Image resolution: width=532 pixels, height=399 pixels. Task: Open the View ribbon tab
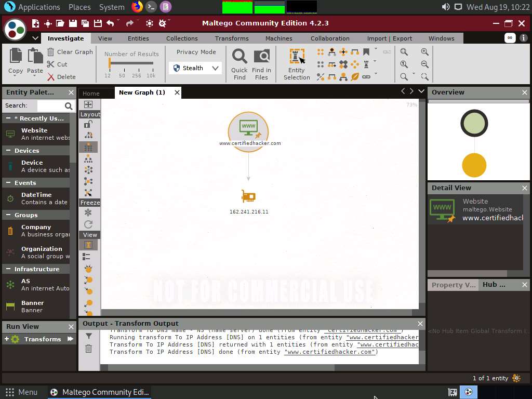coord(105,38)
